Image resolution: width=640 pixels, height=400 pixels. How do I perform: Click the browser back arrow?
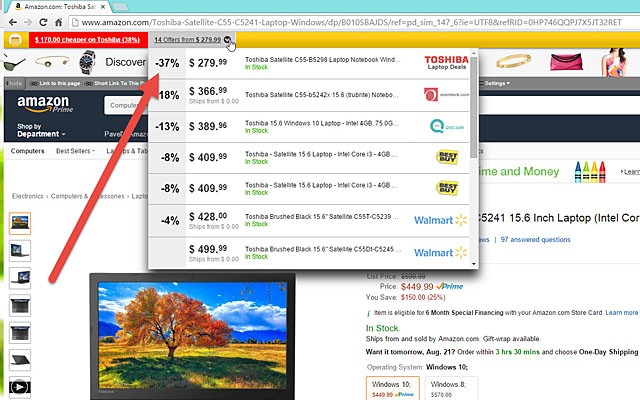[x=12, y=21]
